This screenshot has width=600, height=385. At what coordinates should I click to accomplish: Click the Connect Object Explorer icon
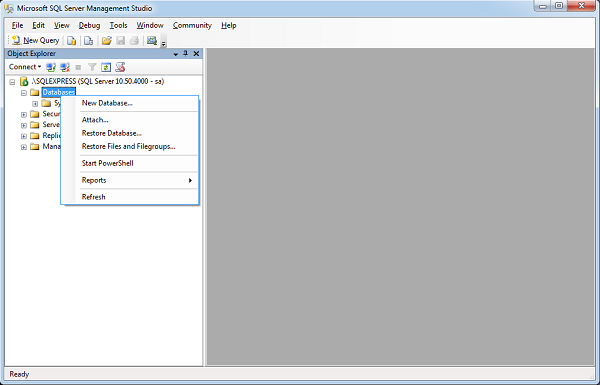pyautogui.click(x=51, y=67)
